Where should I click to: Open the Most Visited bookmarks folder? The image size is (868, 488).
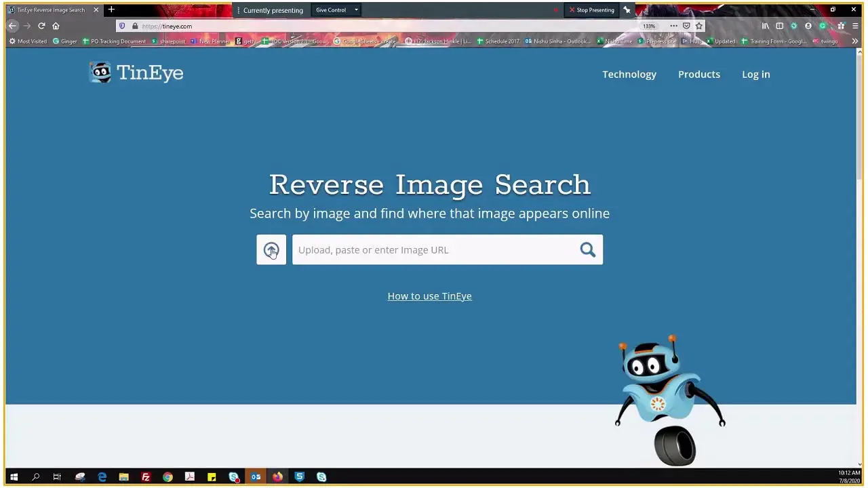pos(28,41)
